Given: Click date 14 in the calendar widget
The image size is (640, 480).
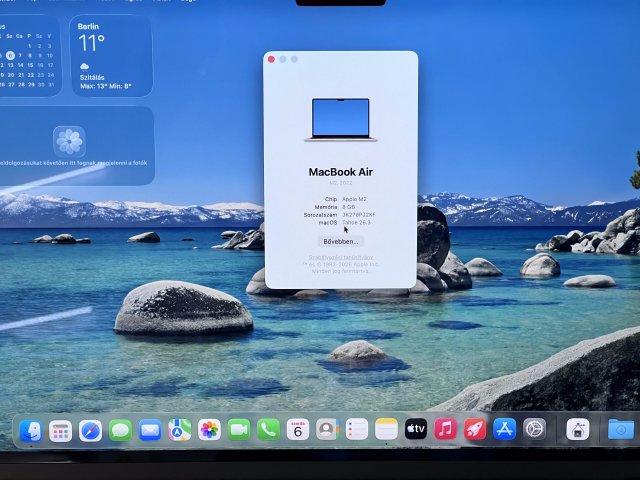Looking at the screenshot, I should [x=20, y=65].
